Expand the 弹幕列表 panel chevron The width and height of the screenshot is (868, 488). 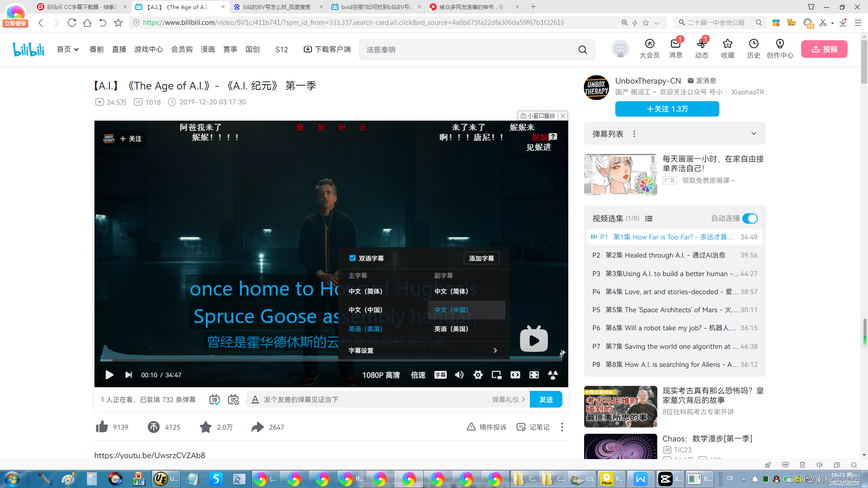(x=754, y=134)
